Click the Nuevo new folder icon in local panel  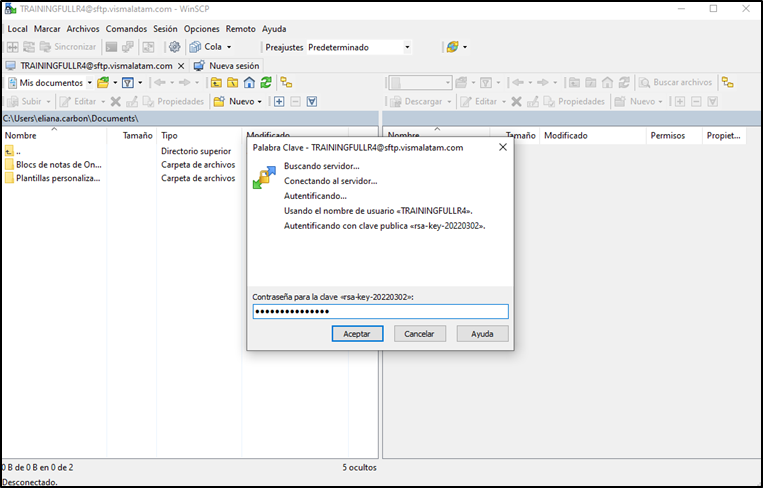tap(219, 101)
